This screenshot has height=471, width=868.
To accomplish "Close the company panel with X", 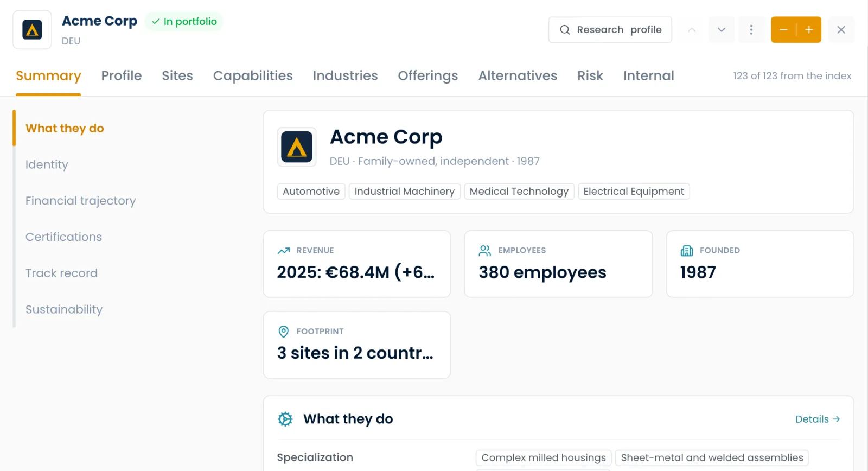I will [x=841, y=30].
